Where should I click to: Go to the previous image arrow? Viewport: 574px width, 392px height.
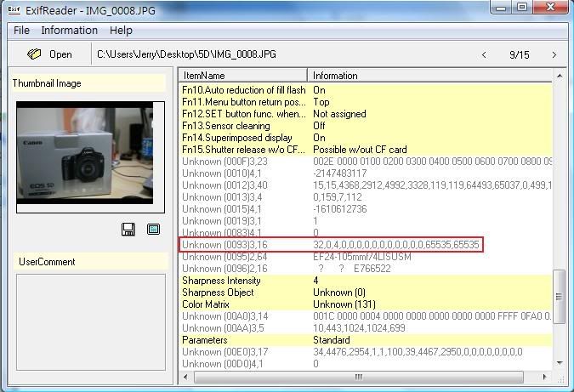pyautogui.click(x=485, y=55)
